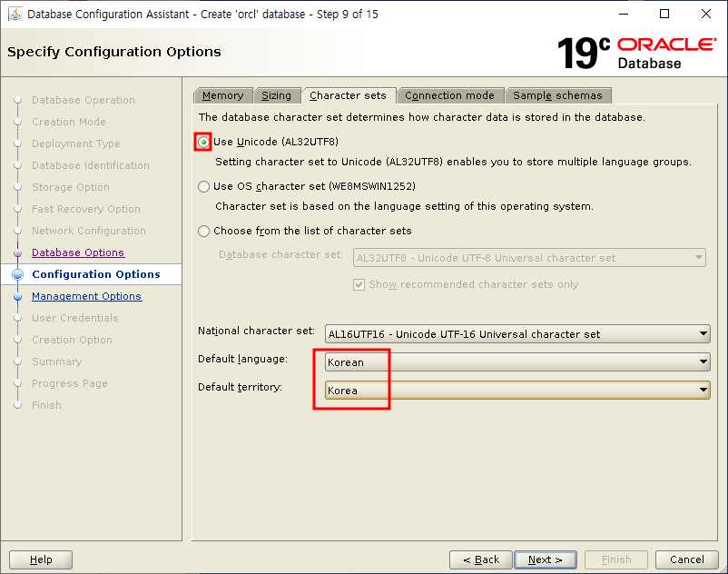
Task: Go back with the Back button
Action: 481,559
